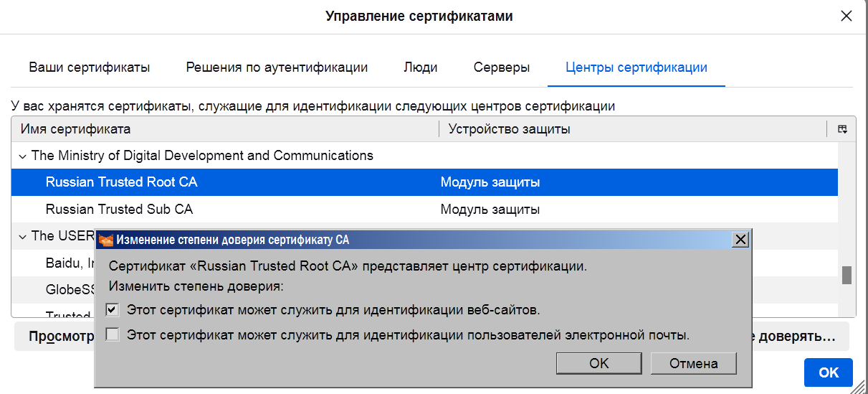This screenshot has width=868, height=394.
Task: Sort by Устройство защиты column header
Action: coord(633,129)
